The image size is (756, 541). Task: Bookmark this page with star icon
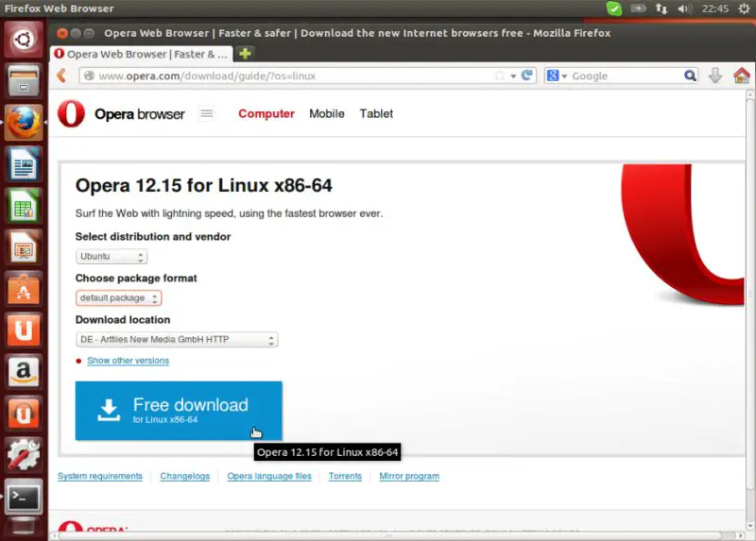point(499,76)
